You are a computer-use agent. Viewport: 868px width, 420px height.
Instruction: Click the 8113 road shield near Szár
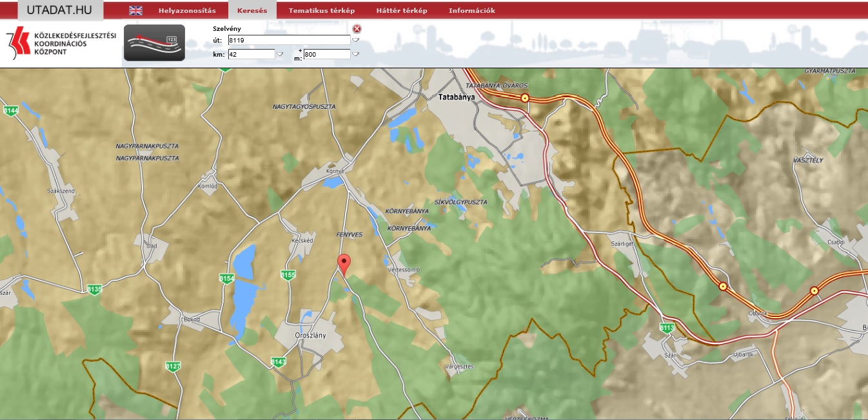[x=667, y=328]
